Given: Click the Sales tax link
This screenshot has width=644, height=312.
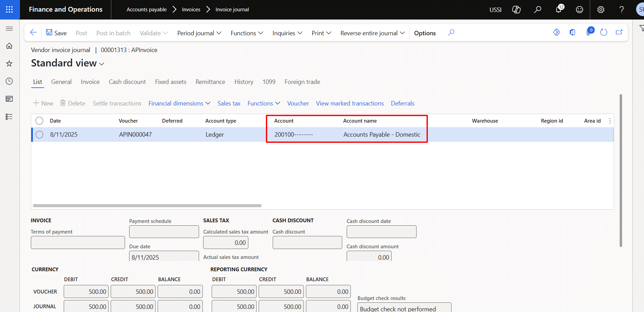Looking at the screenshot, I should (229, 103).
